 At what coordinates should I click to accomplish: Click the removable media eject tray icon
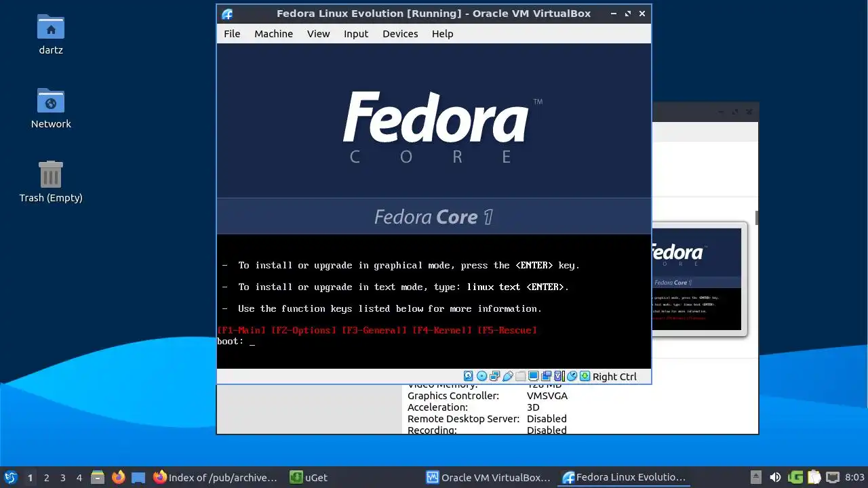click(x=756, y=477)
